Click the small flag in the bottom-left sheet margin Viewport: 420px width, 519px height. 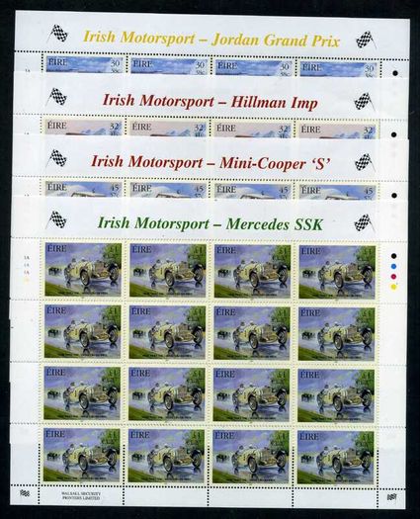coord(24,493)
